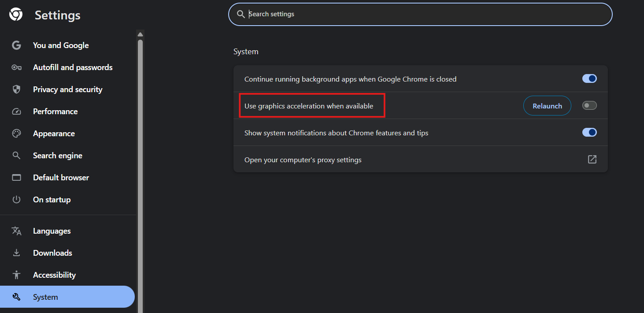Click the magnifier icon in search bar
Screen dimensions: 644x313
pos(241,14)
